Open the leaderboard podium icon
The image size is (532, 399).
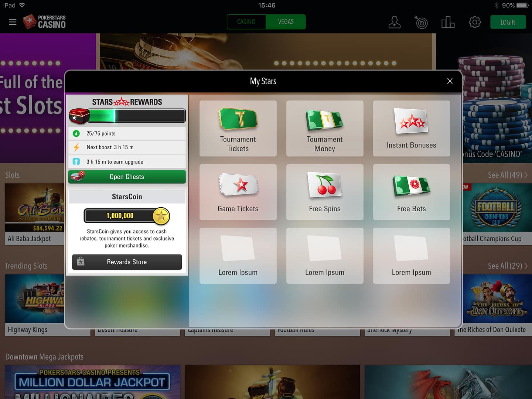[x=448, y=22]
